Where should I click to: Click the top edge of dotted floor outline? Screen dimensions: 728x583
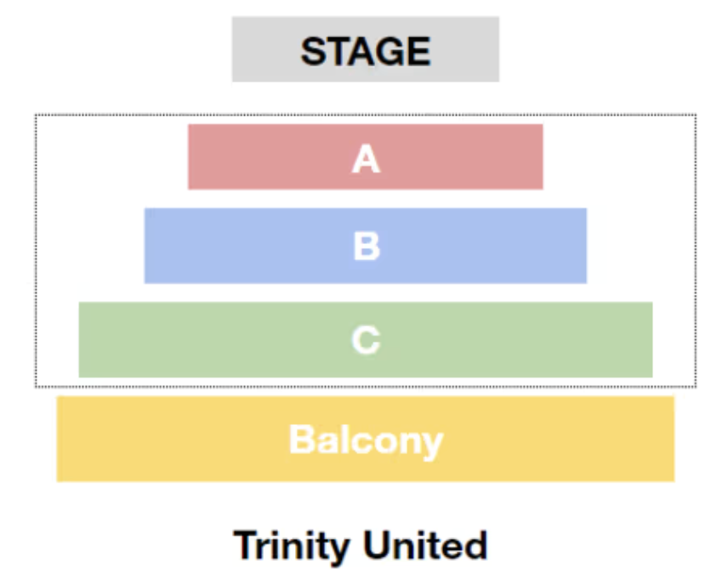coord(366,115)
